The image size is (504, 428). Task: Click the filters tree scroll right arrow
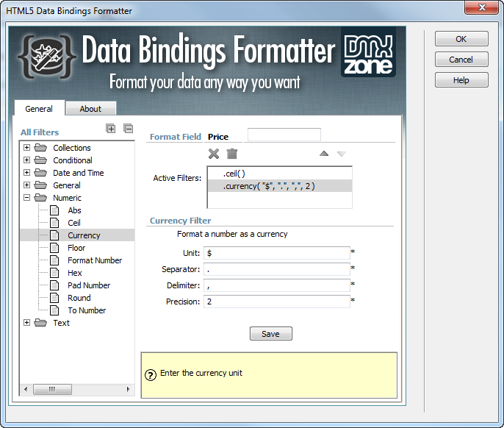(x=129, y=389)
